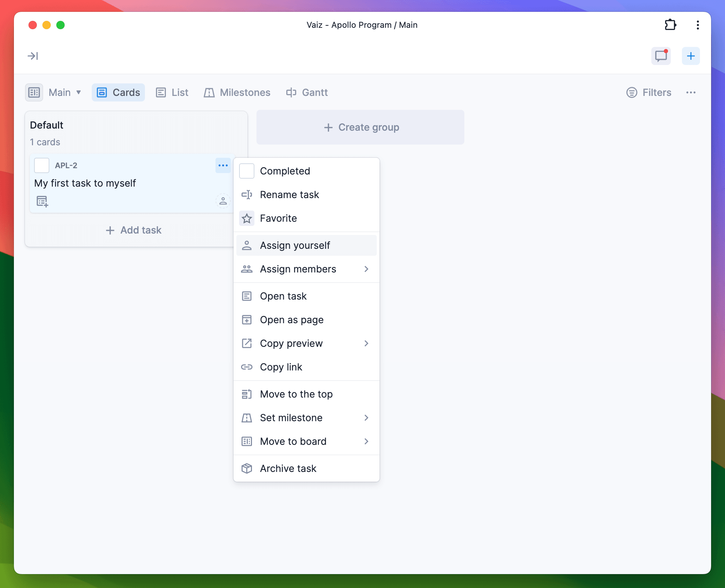Mark task APL-2 as complete
The height and width of the screenshot is (588, 725).
(41, 165)
